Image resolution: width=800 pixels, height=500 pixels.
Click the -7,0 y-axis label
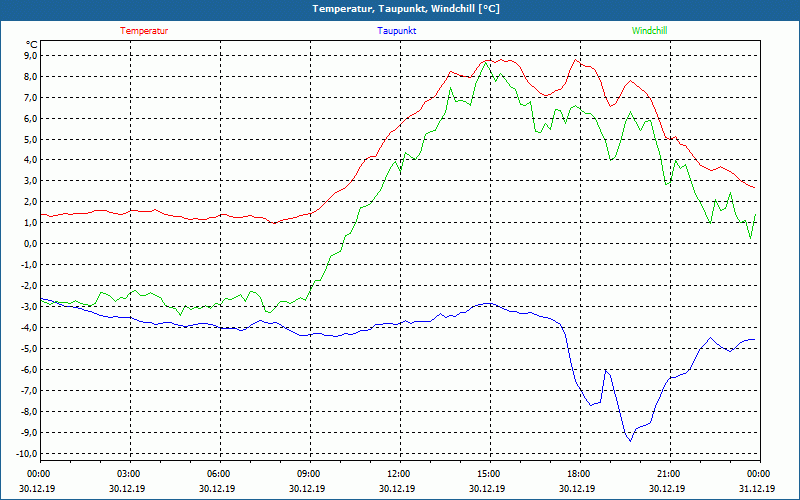click(x=30, y=390)
